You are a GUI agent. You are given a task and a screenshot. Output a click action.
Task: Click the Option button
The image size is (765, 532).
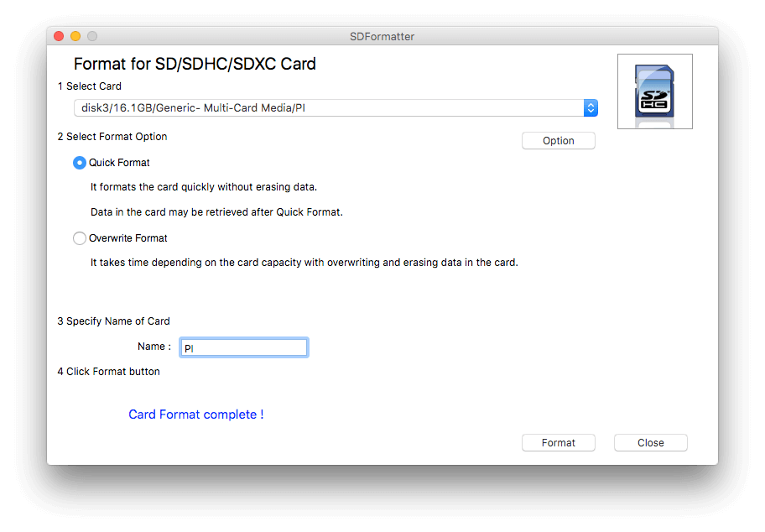pos(558,141)
